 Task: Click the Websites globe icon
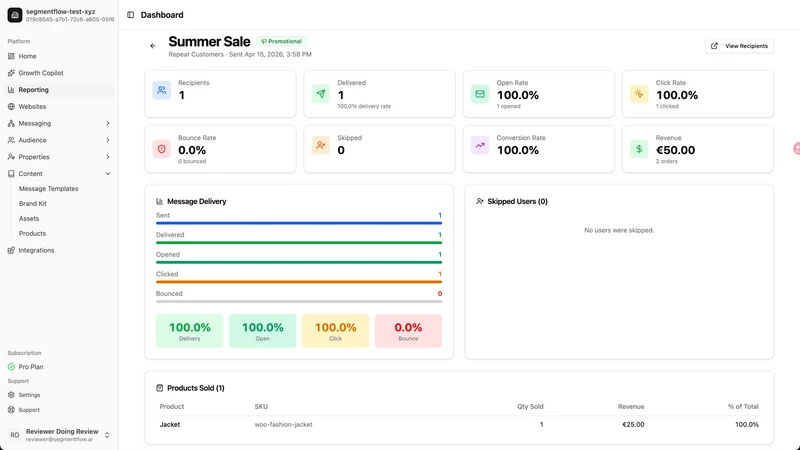11,107
